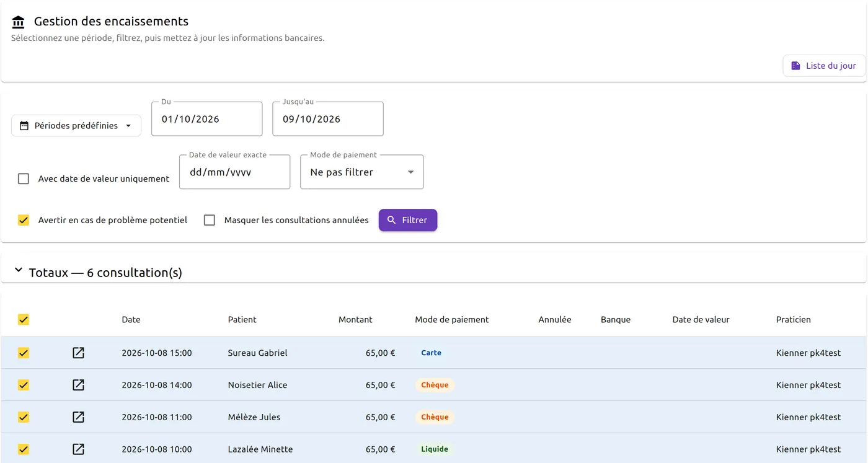Open Mélèze Jules consultation via open-in-new icon

click(78, 417)
